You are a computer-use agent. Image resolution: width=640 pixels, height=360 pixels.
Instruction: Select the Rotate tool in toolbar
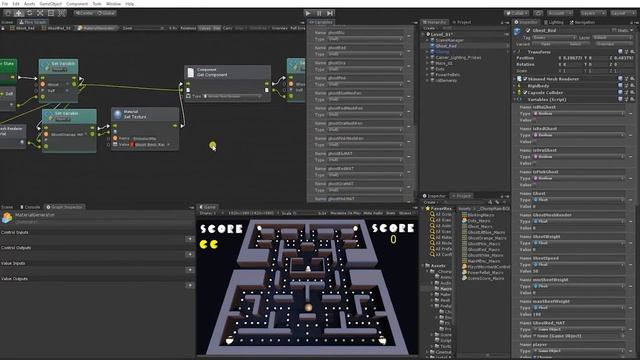29,13
